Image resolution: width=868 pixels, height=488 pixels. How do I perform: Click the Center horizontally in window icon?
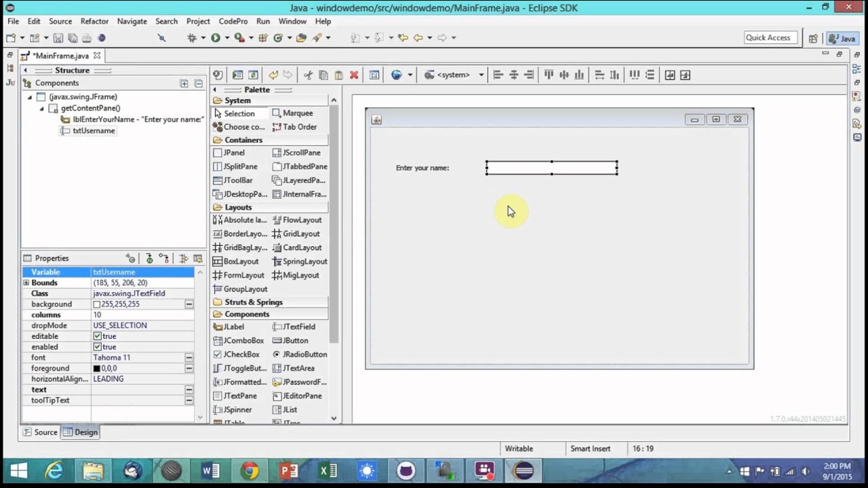tap(670, 75)
